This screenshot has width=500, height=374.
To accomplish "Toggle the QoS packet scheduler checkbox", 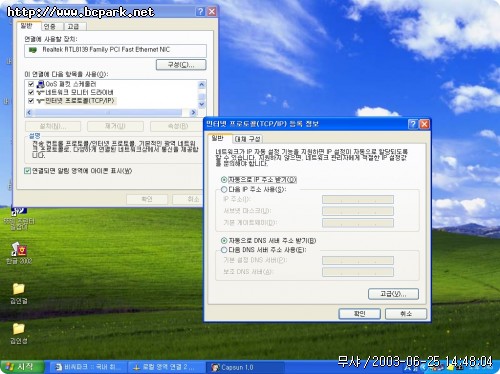I will [31, 84].
